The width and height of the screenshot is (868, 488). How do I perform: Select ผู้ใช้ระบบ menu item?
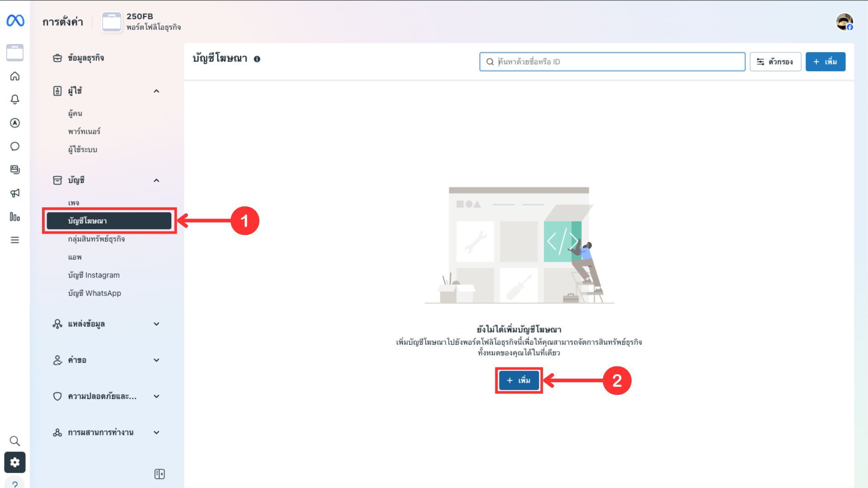tap(83, 150)
